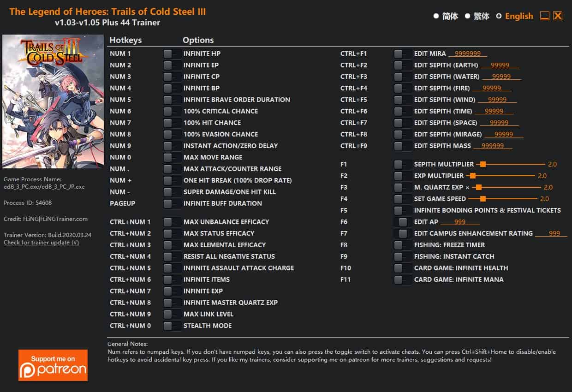Viewport: 572px width, 392px height.
Task: Close the trainer window
Action: (x=558, y=16)
